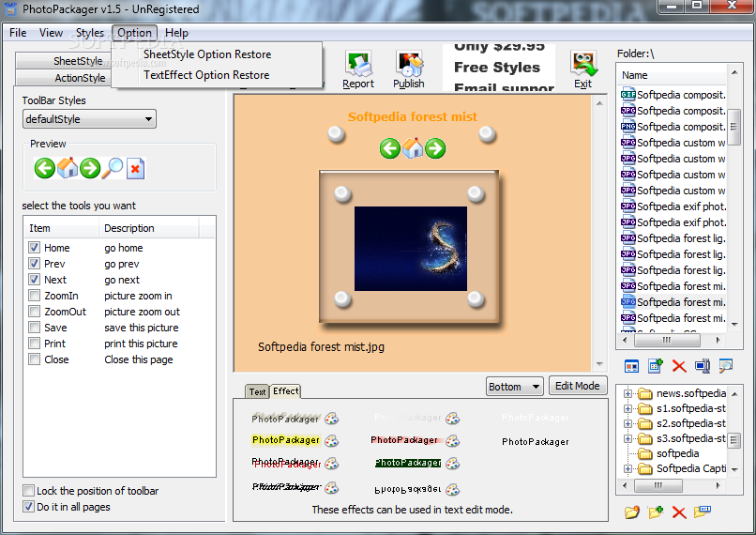Open palette for green background text effect

[x=452, y=463]
